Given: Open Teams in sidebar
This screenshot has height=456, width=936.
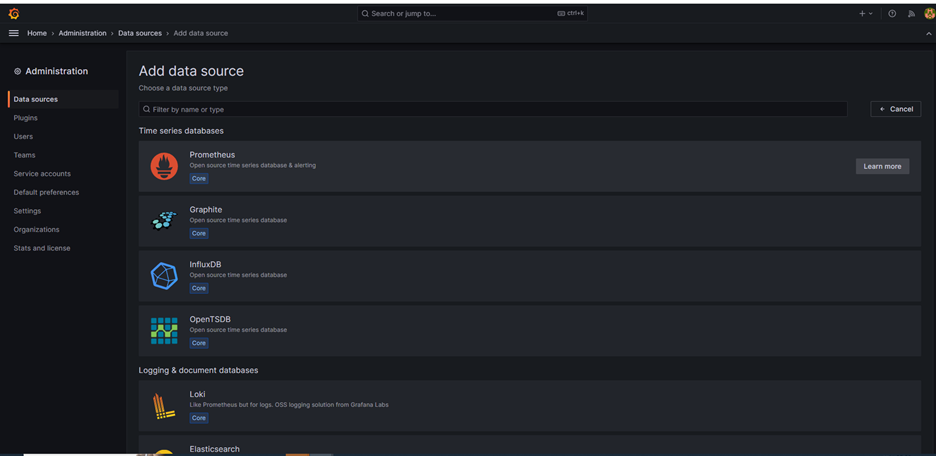Looking at the screenshot, I should point(24,155).
